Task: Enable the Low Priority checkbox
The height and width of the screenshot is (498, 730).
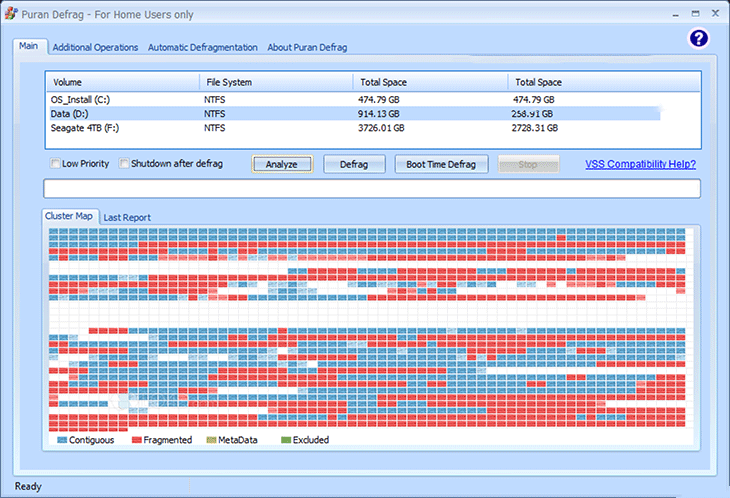Action: point(55,163)
